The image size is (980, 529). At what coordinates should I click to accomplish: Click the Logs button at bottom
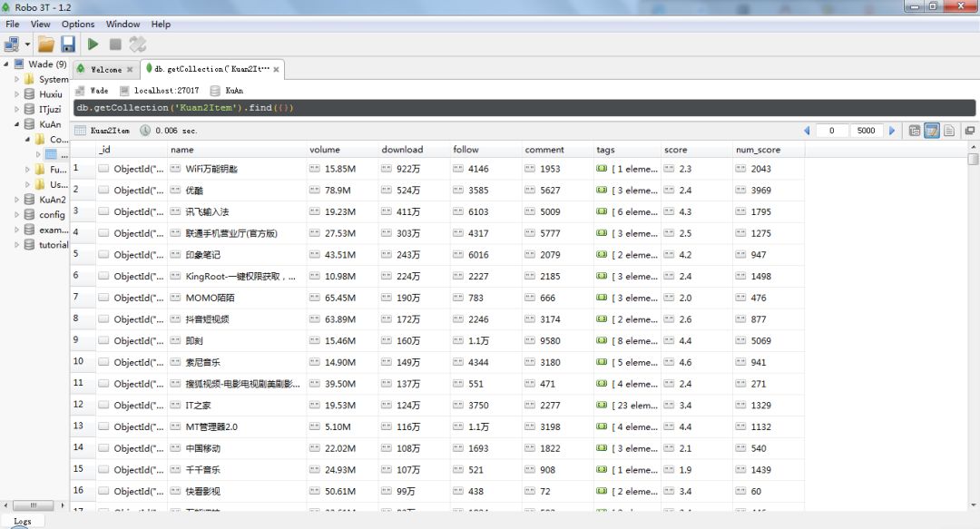click(23, 521)
